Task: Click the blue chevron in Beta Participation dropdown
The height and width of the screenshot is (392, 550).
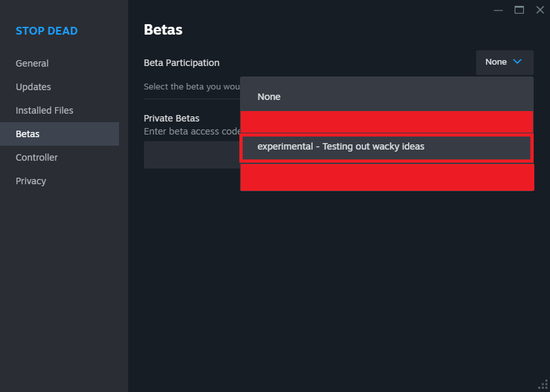Action: pyautogui.click(x=517, y=62)
